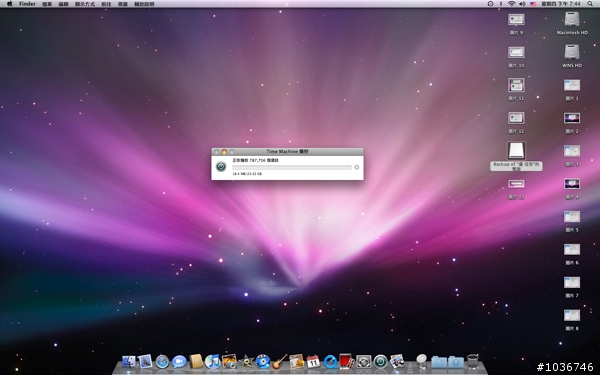Launch Preview from the Dock
This screenshot has height=375, width=600.
click(x=397, y=361)
